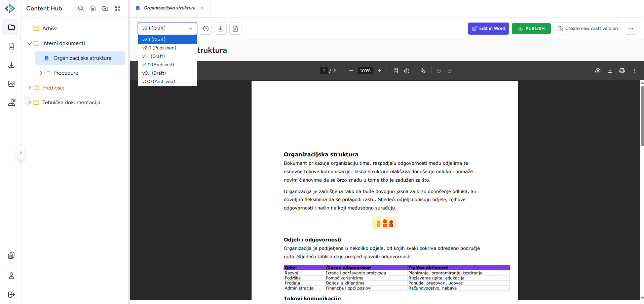Zoom in on the PDF viewer

point(379,71)
